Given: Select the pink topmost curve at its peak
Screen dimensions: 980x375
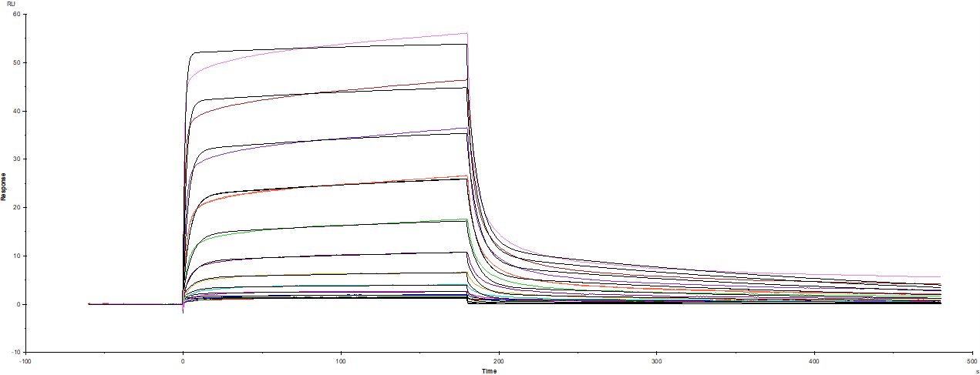Looking at the screenshot, I should click(x=466, y=34).
